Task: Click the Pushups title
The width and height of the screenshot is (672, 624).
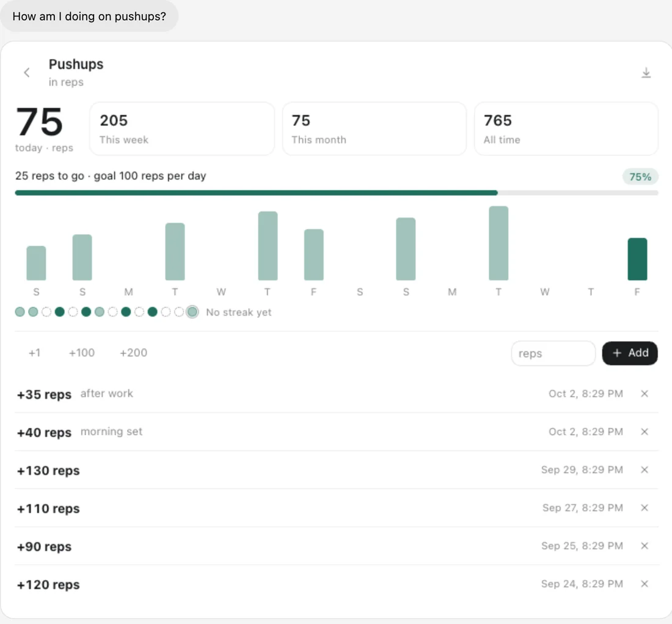Action: point(76,64)
